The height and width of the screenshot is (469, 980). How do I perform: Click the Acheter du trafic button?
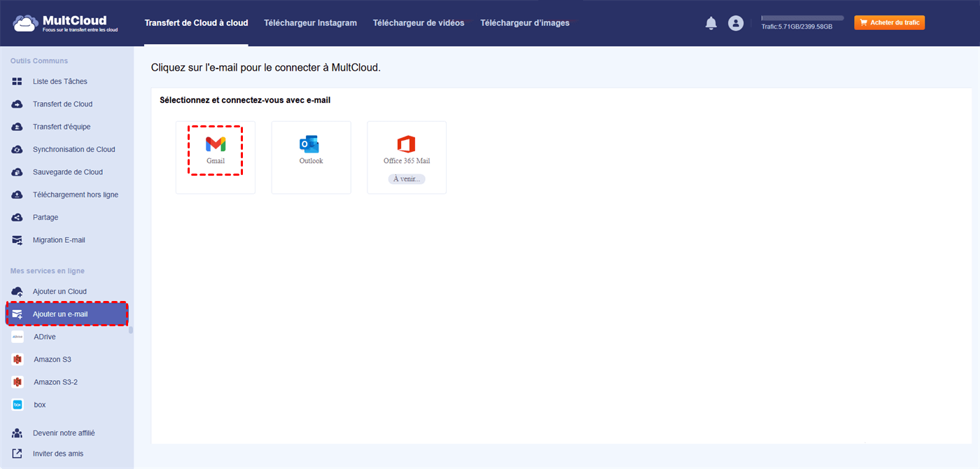point(889,23)
